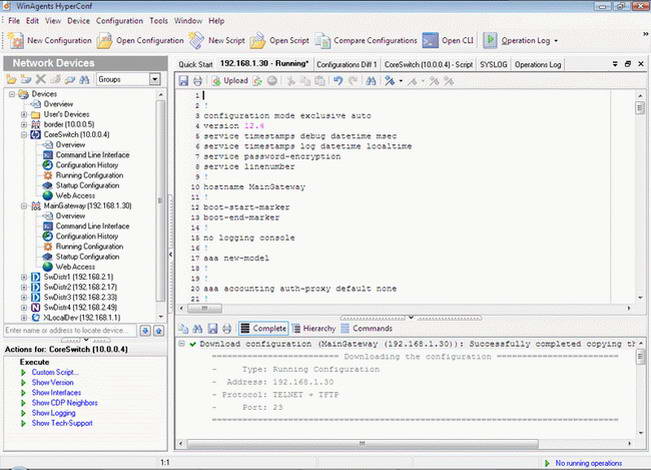Expand SwDistr3 (192.168.2.33) node
651x470 pixels.
tap(24, 297)
